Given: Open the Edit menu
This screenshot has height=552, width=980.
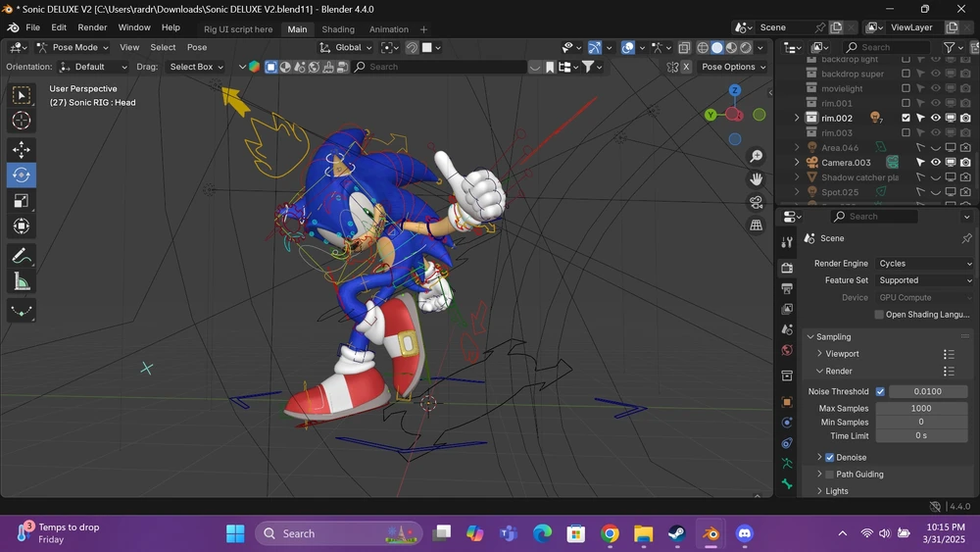Looking at the screenshot, I should pyautogui.click(x=59, y=27).
